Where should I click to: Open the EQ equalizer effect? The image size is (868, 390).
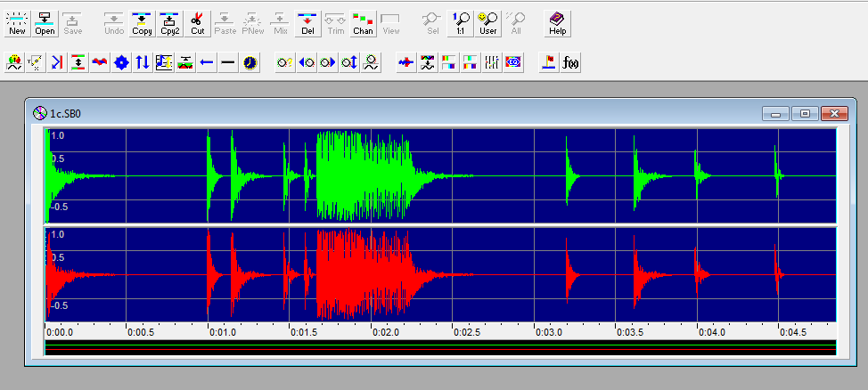[x=513, y=62]
